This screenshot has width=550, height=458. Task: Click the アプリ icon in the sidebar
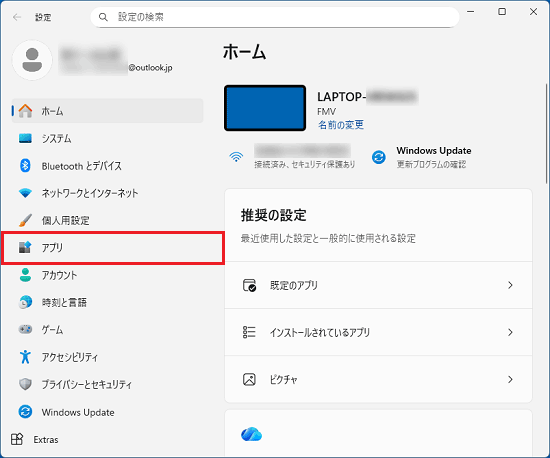(25, 247)
